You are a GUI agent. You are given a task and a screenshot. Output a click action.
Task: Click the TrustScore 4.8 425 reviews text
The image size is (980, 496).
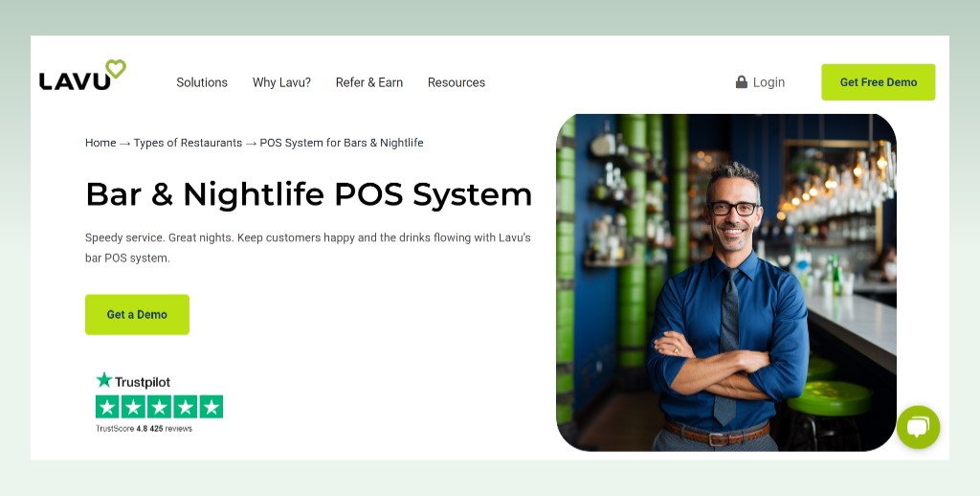[144, 428]
